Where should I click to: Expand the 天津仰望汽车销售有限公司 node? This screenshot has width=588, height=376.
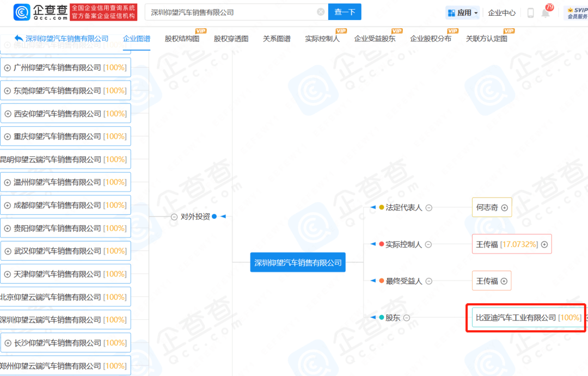(x=7, y=274)
